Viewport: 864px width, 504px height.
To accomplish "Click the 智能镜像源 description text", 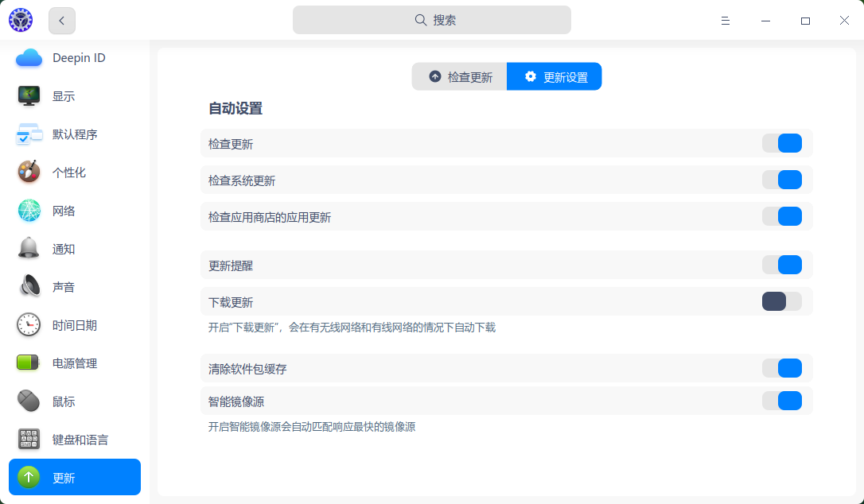I will click(312, 427).
